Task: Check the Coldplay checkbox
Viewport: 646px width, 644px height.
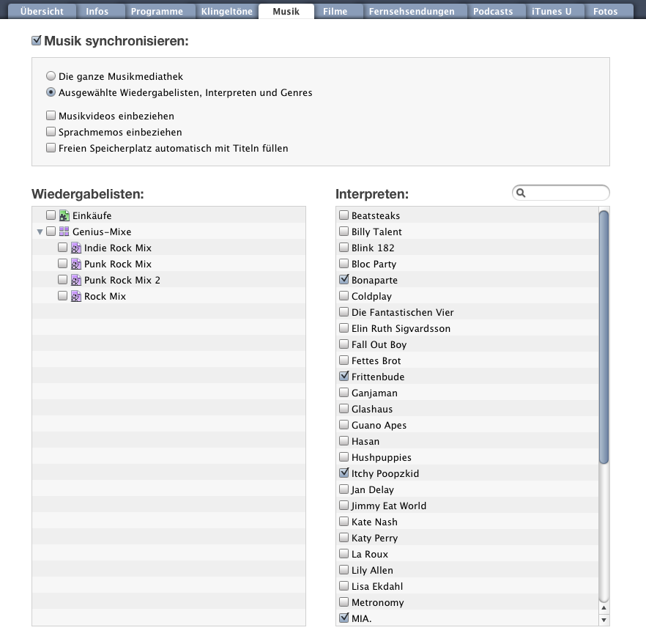Action: [x=344, y=296]
